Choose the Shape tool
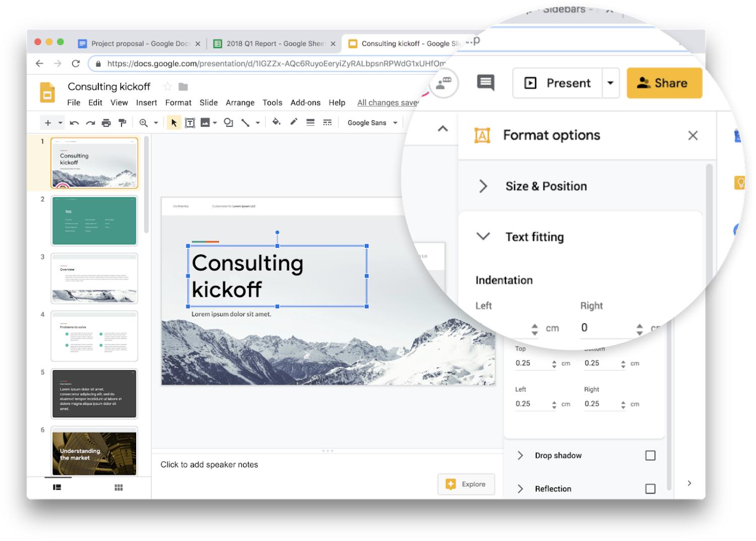The width and height of the screenshot is (756, 541). click(x=228, y=123)
